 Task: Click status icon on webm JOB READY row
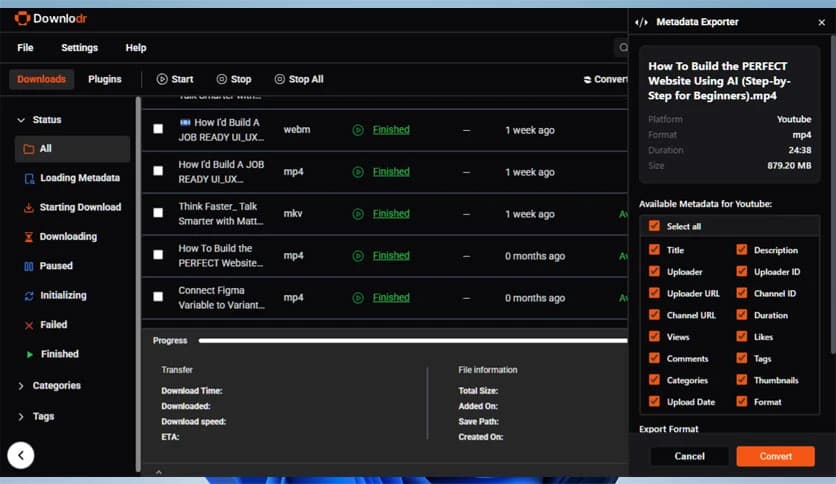coord(358,130)
